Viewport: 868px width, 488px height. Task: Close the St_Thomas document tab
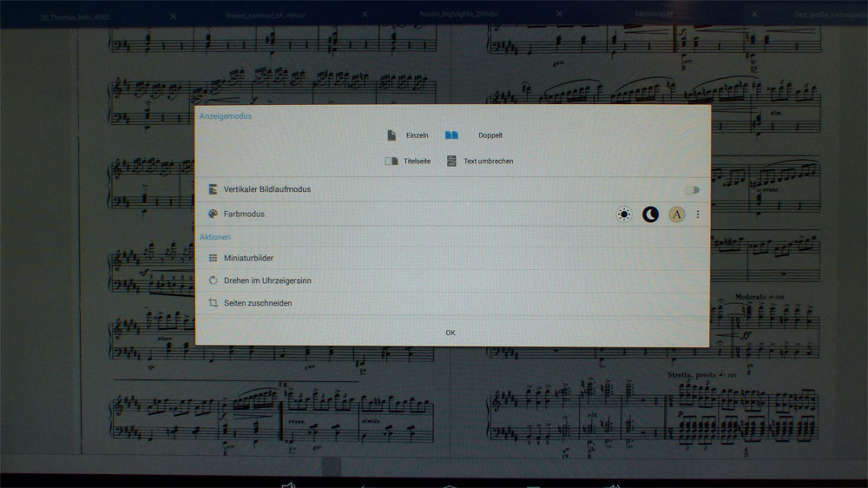point(174,16)
